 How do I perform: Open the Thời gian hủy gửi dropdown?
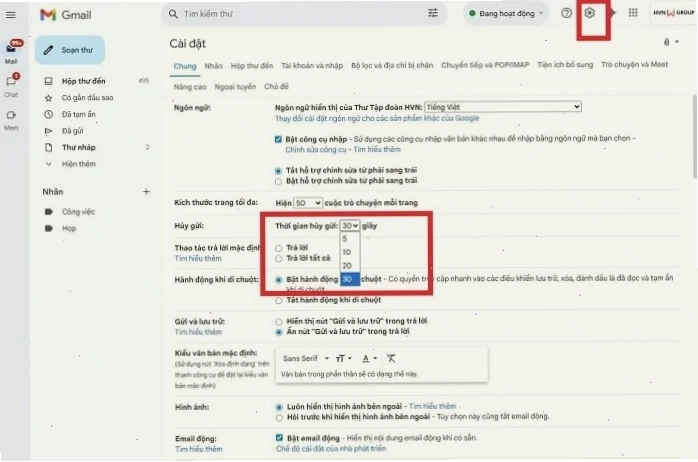[350, 226]
